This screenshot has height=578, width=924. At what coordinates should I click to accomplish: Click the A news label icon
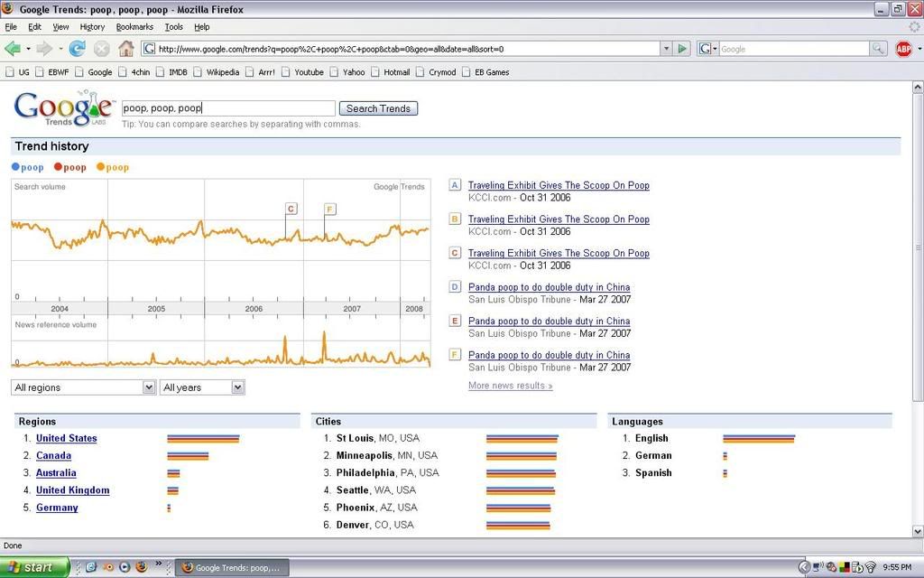click(x=455, y=185)
